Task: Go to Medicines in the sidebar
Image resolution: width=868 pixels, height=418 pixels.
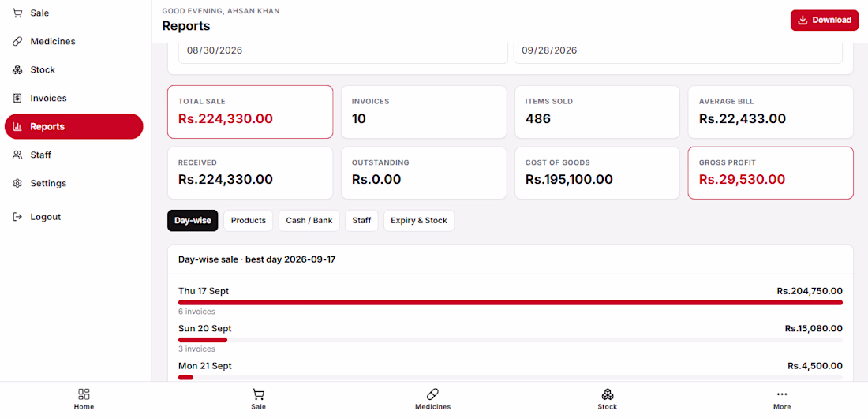Action: tap(73, 42)
